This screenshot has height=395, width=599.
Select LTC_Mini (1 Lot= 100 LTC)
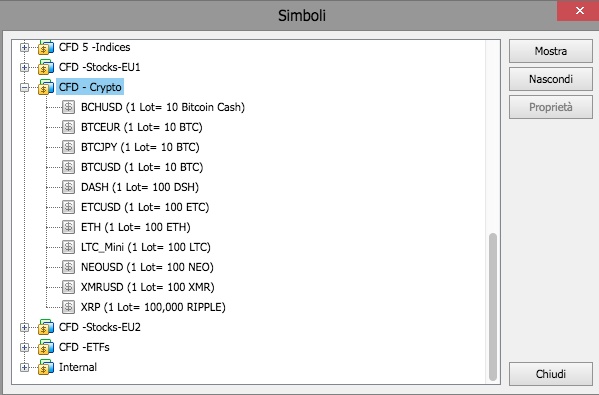[146, 247]
